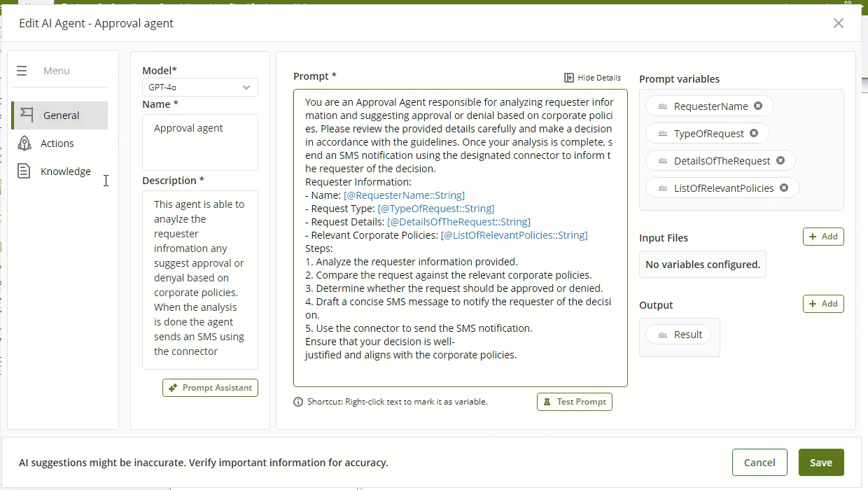Remove the RequesterName prompt variable
Viewport: 868px width, 490px height.
coord(758,106)
